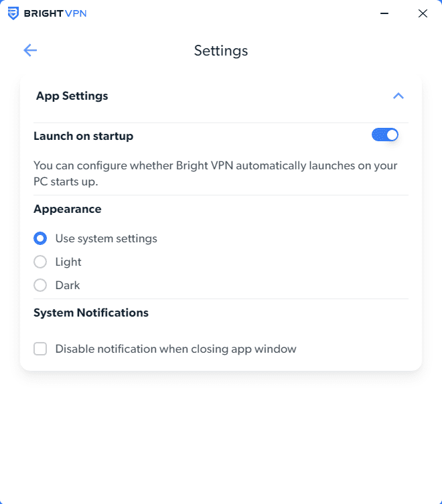
Task: Click the Launch on startup label
Action: [x=83, y=136]
